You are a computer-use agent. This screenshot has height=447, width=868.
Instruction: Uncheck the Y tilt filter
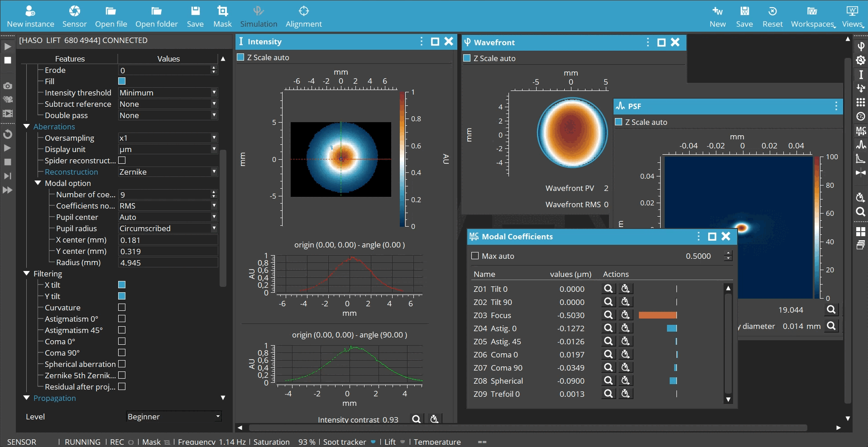click(x=122, y=296)
